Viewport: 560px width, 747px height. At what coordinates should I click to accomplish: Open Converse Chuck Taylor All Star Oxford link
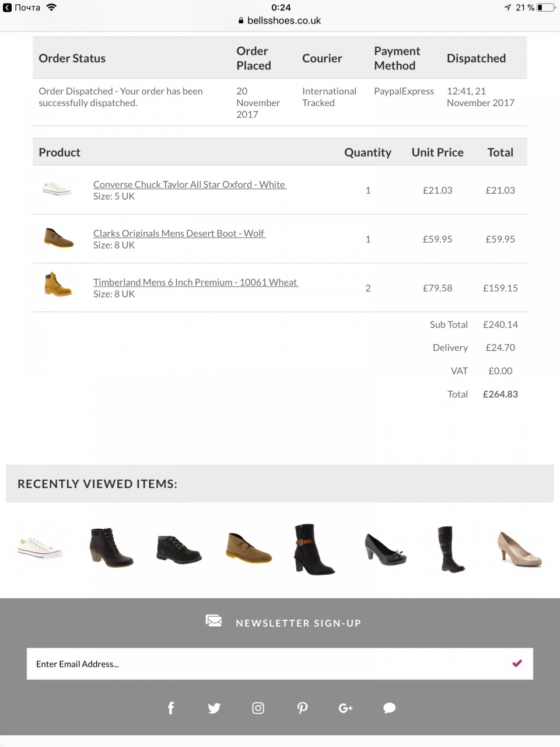coord(190,184)
